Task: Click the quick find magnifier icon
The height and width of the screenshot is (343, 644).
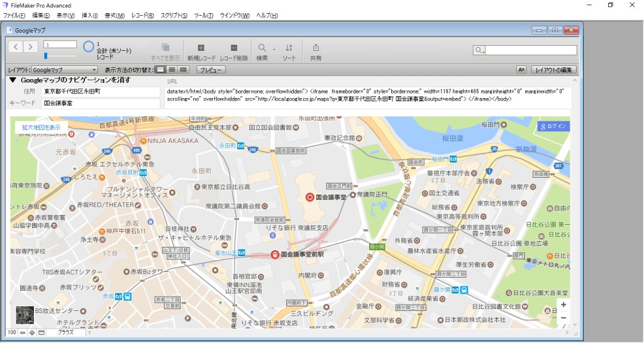Action: 479,50
